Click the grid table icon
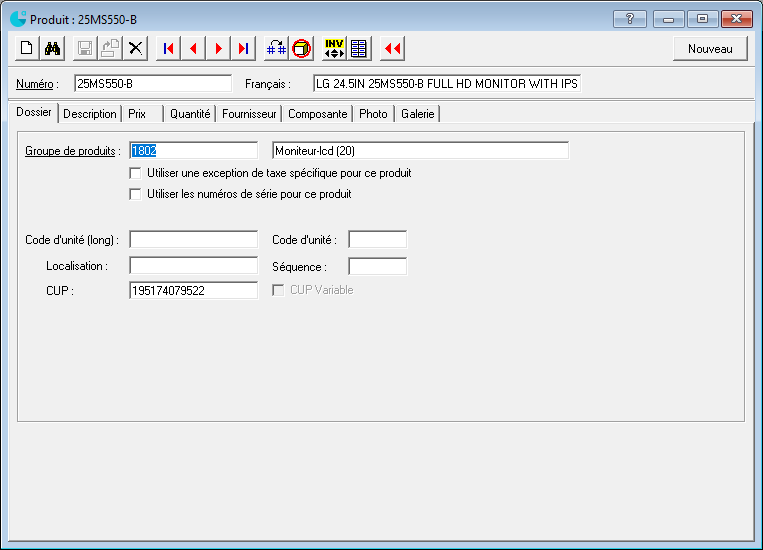This screenshot has width=763, height=550. pos(359,48)
